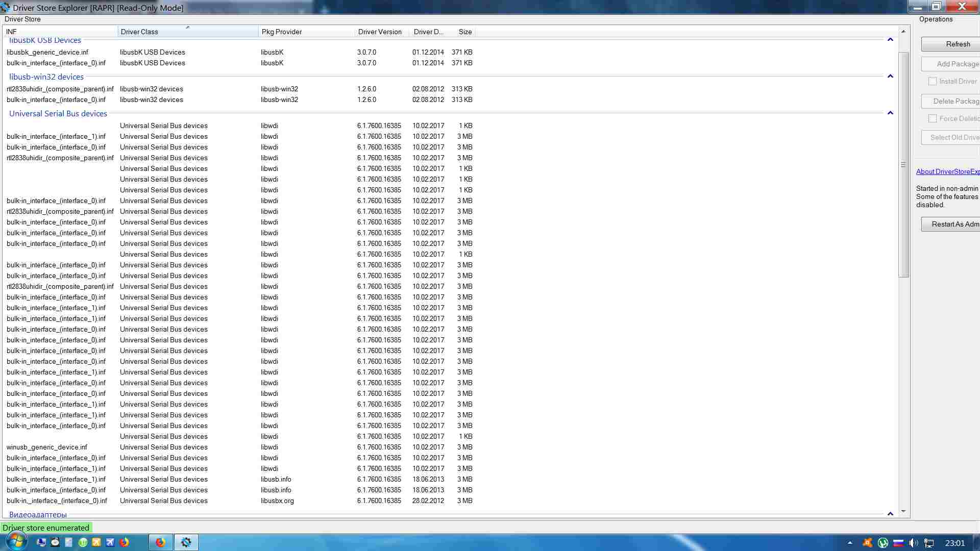
Task: Select the row with provider libusbx.org
Action: click(240, 500)
